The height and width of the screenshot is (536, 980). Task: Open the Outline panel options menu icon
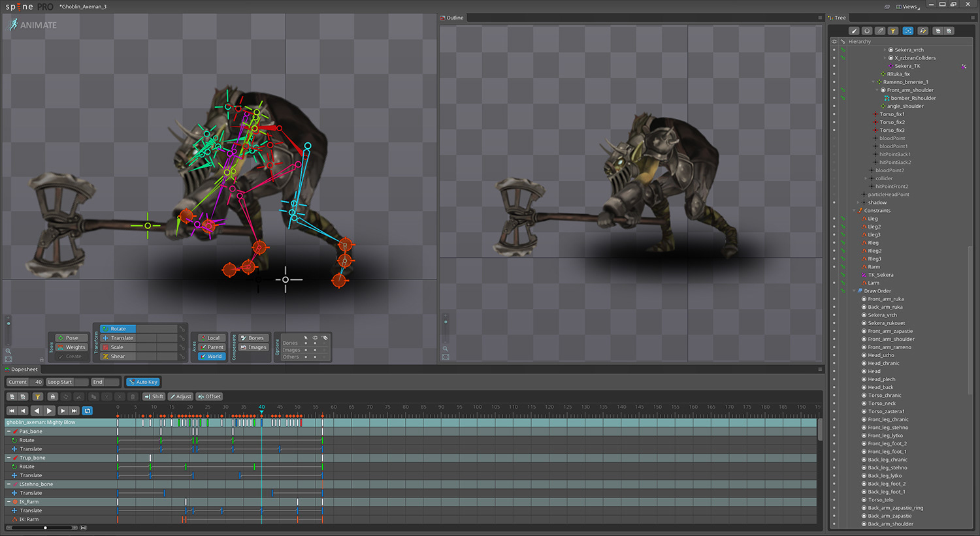(820, 18)
